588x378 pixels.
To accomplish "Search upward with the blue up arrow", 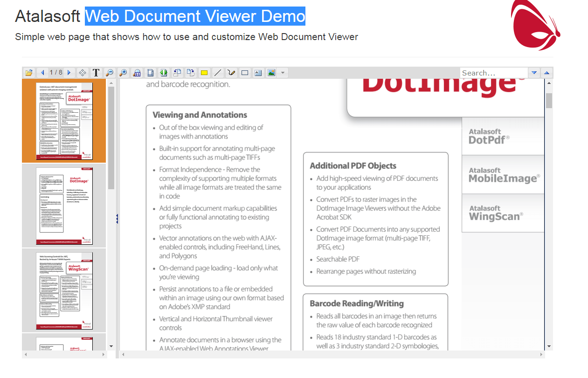I will click(546, 73).
